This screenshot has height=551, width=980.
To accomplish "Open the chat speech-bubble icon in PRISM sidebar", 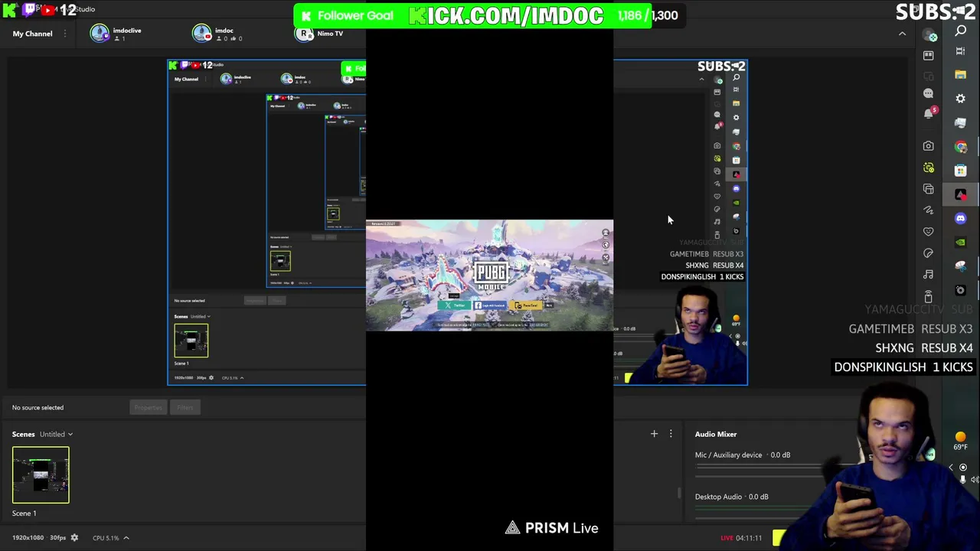I will [x=929, y=93].
